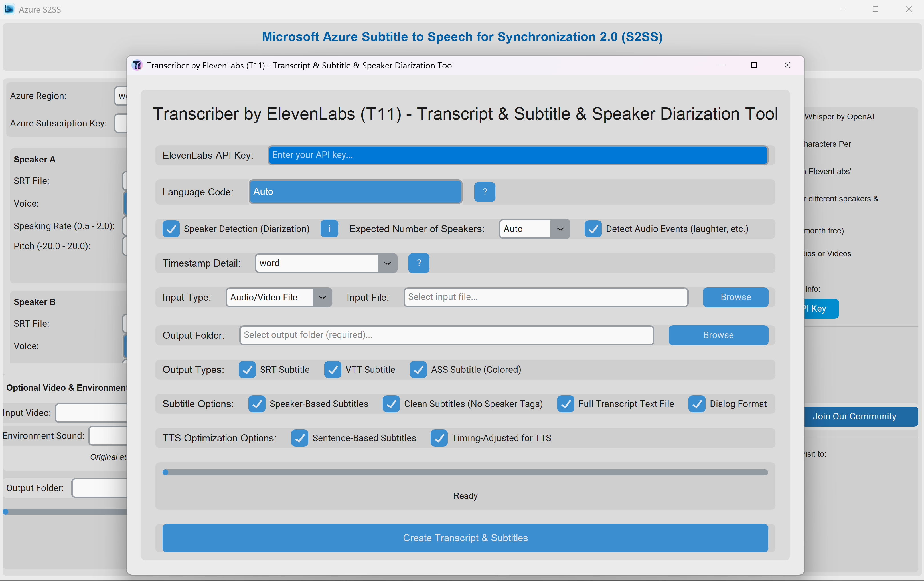
Task: Click the Azure S2SS app icon in title bar
Action: point(9,9)
